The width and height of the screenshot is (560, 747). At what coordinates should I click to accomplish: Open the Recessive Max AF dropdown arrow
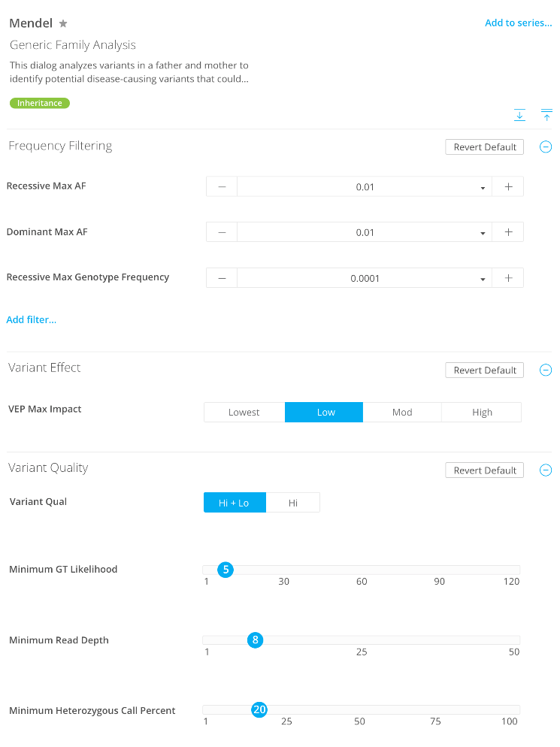click(x=483, y=188)
